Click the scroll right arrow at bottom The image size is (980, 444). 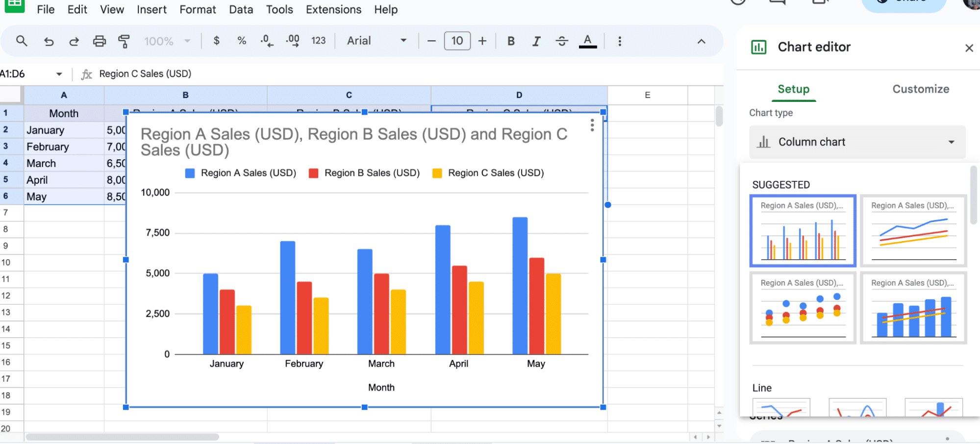coord(707,437)
